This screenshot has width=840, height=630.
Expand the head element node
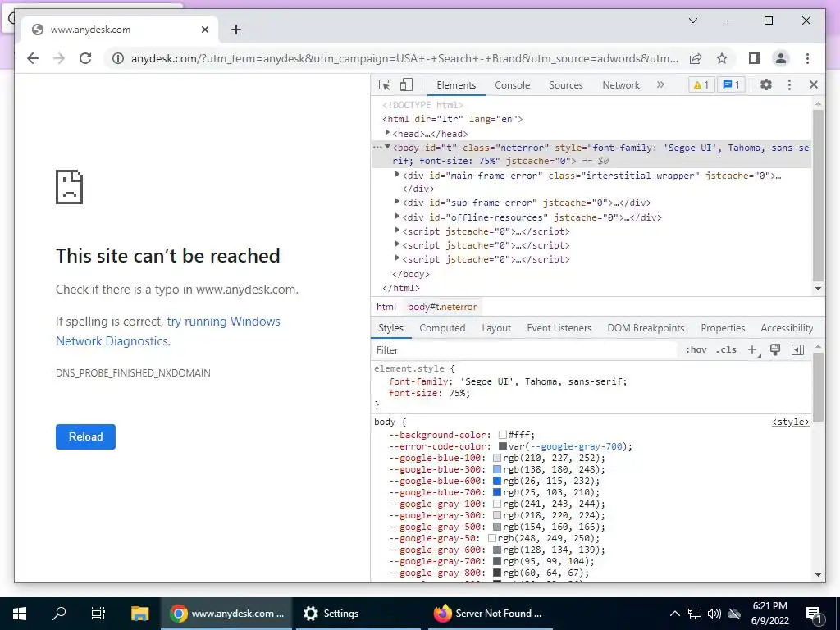[387, 132]
